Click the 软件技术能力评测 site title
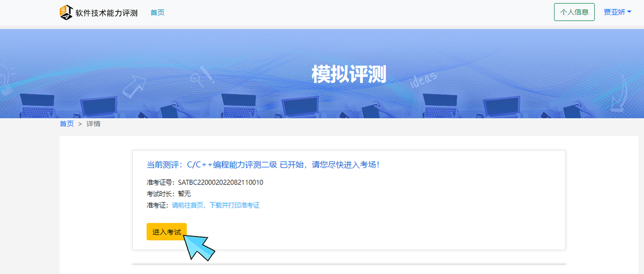Image resolution: width=644 pixels, height=274 pixels. click(x=106, y=13)
